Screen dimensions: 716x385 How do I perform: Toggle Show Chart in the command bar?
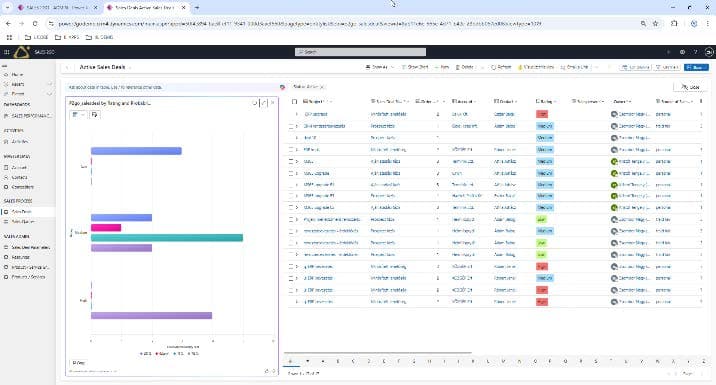[x=415, y=67]
